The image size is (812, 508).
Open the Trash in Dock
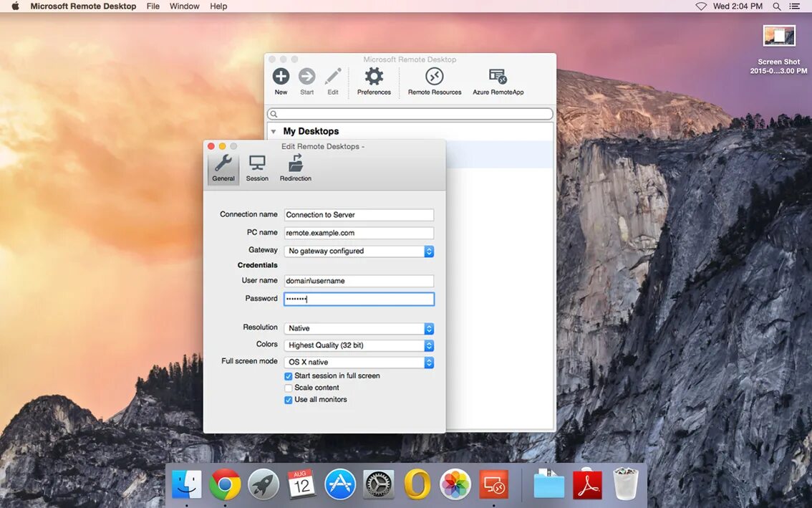pyautogui.click(x=626, y=484)
